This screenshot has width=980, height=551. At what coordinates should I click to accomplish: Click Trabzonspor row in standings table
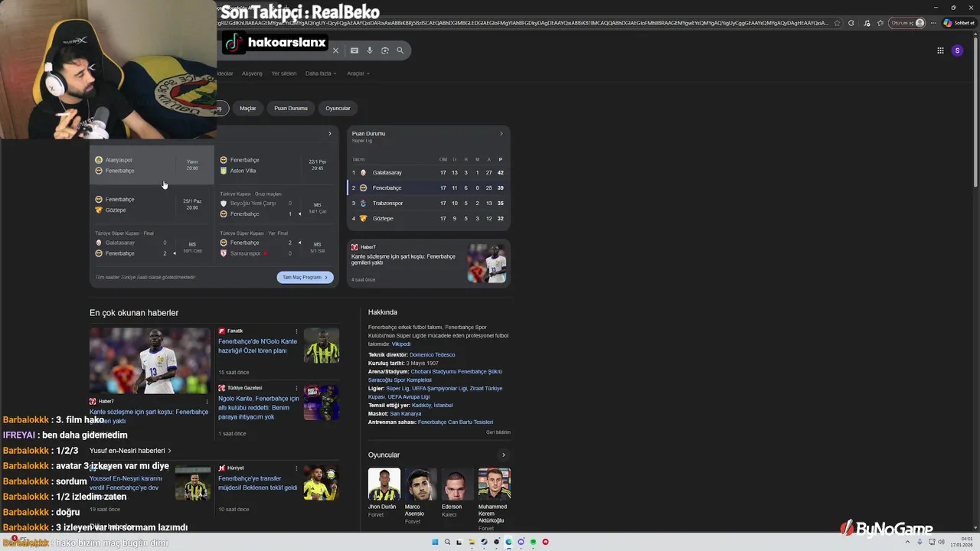(429, 203)
